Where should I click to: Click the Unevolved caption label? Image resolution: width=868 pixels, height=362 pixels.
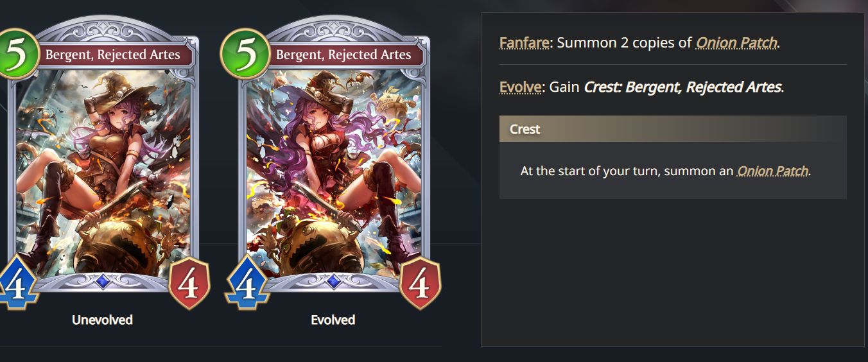(x=103, y=320)
